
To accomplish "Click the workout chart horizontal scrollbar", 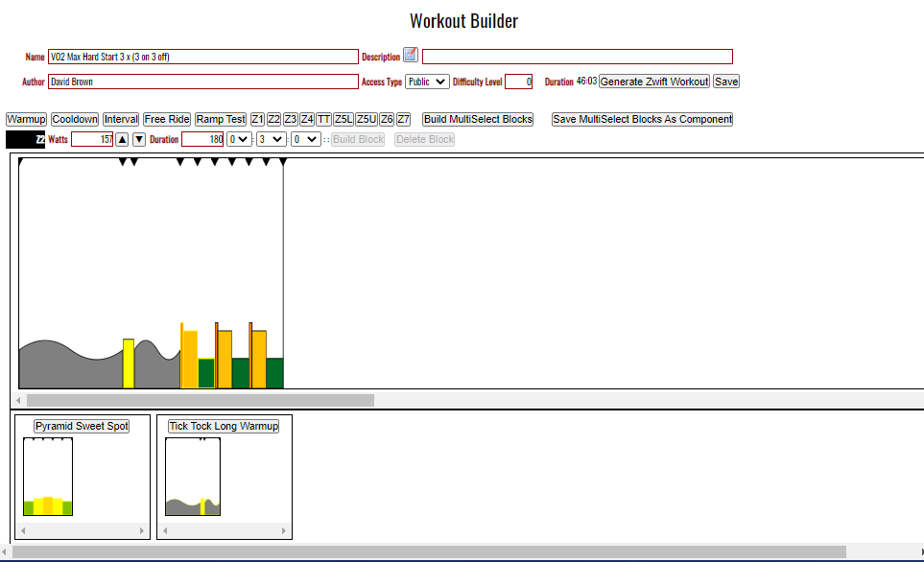I will point(200,400).
